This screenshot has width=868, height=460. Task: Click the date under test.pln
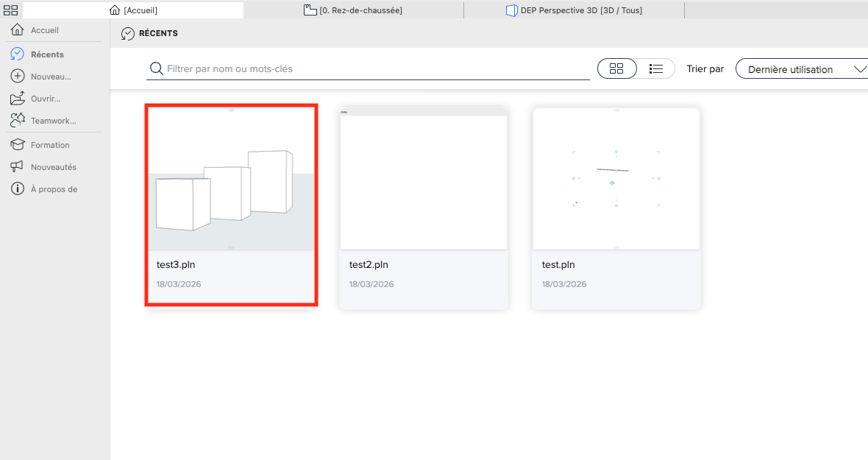563,284
